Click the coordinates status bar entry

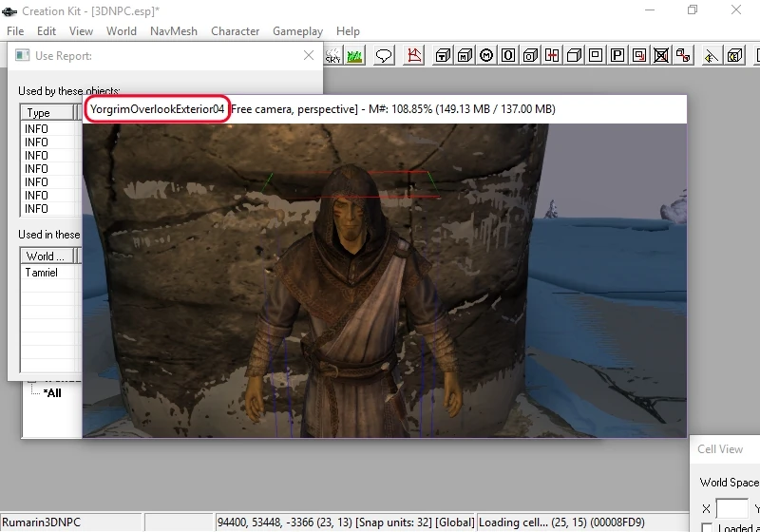pyautogui.click(x=346, y=522)
